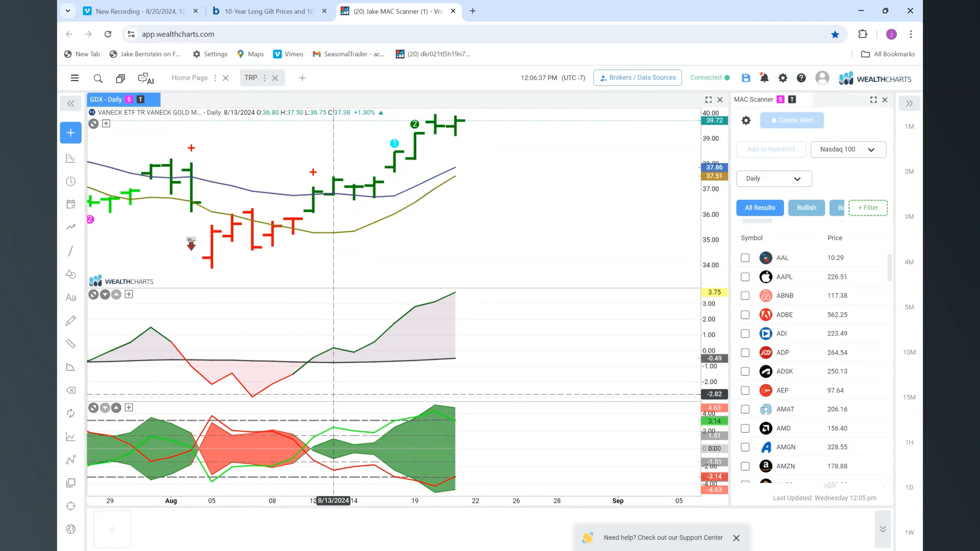The height and width of the screenshot is (551, 980).
Task: Open the AI chat assistant
Action: 146,79
